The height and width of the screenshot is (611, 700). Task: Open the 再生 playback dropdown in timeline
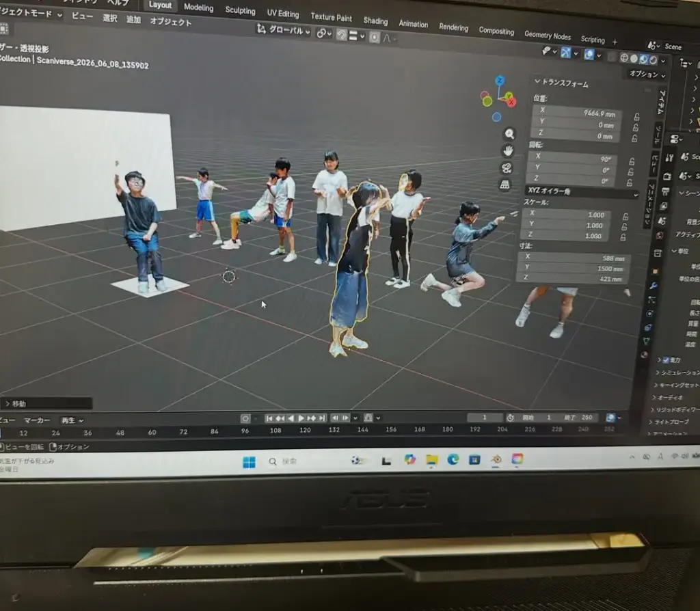72,420
